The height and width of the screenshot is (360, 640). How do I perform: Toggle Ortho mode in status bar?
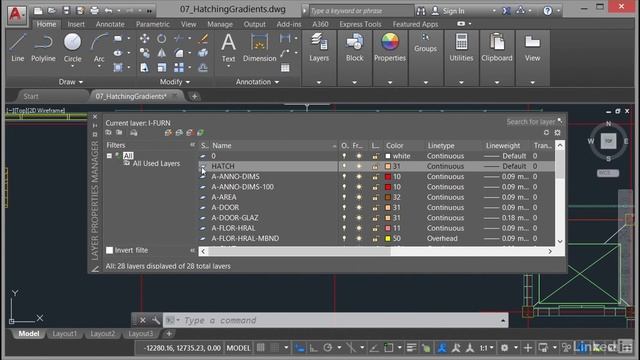tap(313, 348)
